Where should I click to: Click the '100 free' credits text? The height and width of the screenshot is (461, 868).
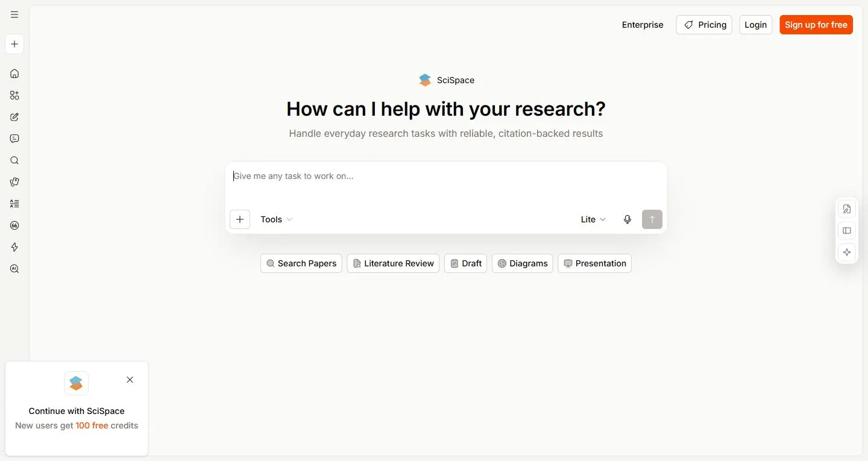[92, 425]
